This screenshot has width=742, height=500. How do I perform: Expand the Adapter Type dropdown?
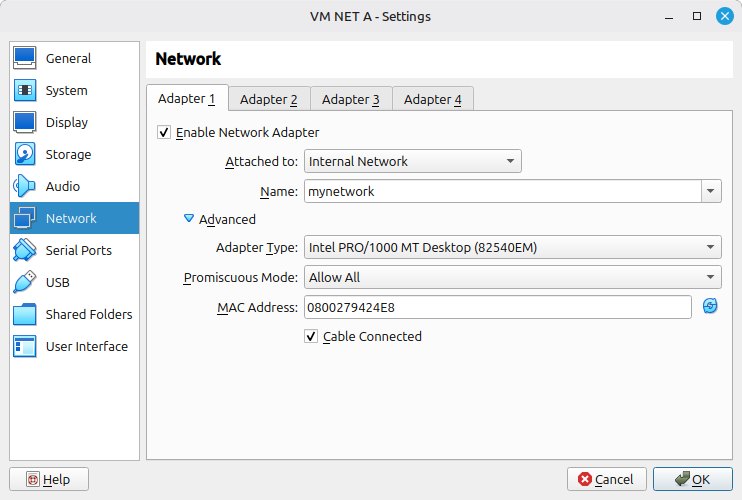(512, 247)
